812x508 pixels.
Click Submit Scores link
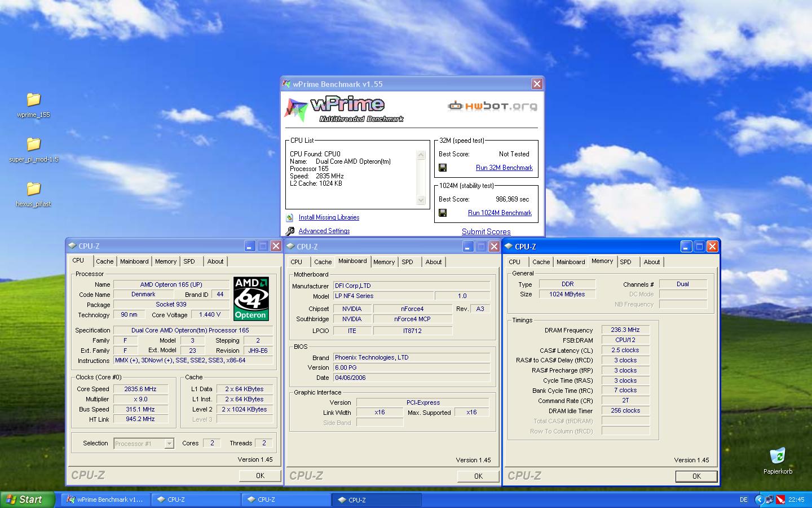(486, 231)
